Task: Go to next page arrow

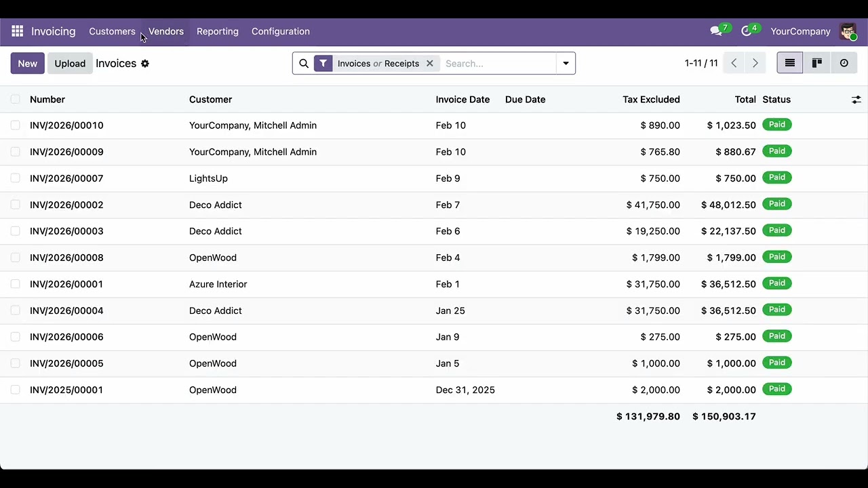Action: coord(755,63)
